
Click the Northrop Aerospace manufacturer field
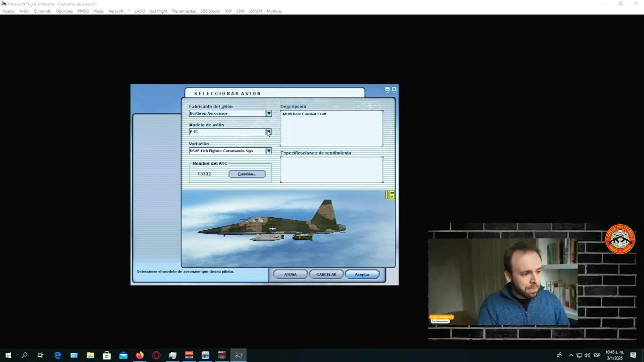tap(227, 114)
